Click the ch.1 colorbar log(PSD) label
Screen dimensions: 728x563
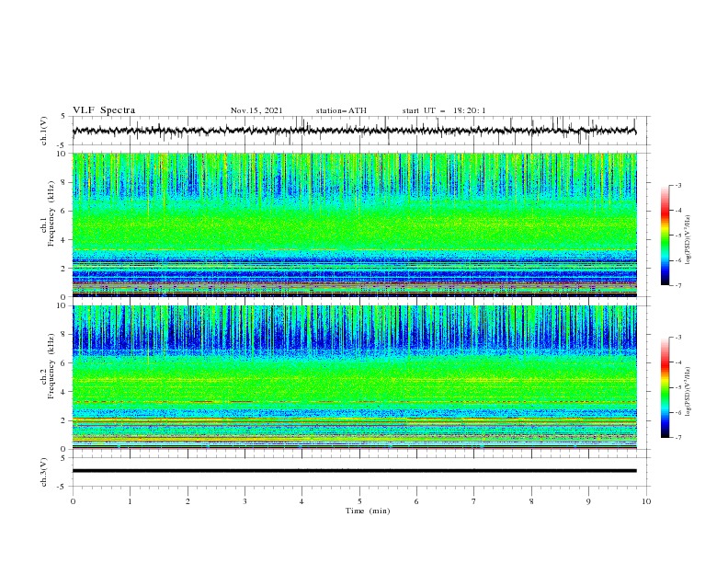[688, 240]
